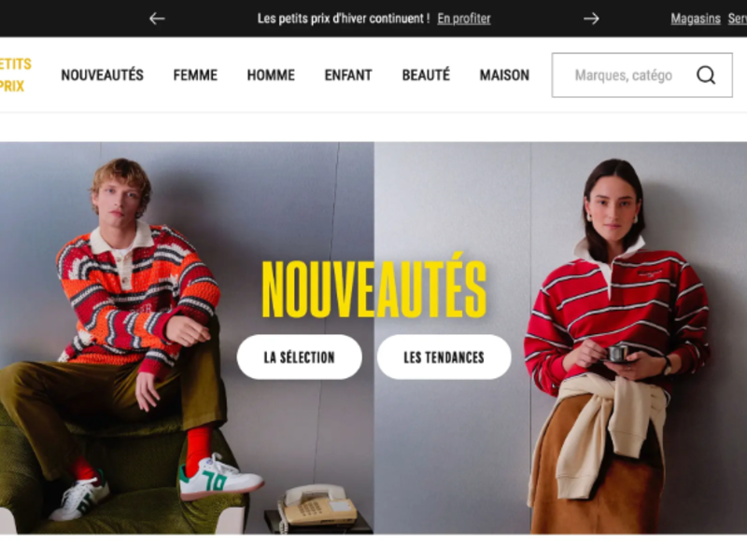Viewport: 747px width, 560px height.
Task: Select the Homme category
Action: 271,76
